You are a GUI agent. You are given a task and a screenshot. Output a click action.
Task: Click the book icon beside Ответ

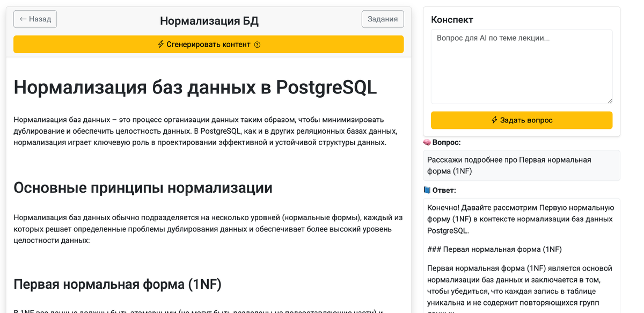point(427,190)
